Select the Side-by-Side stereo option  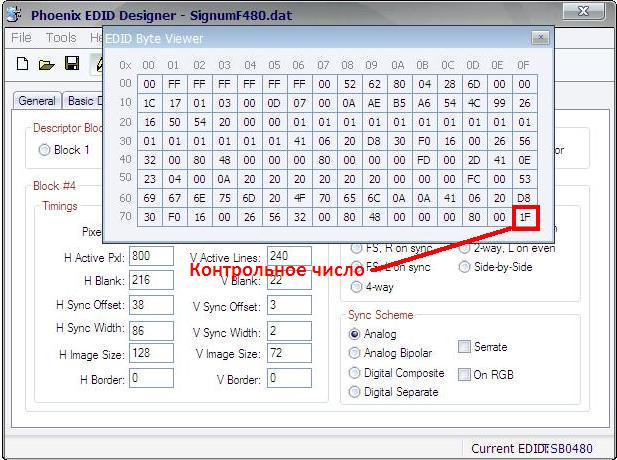pos(465,268)
